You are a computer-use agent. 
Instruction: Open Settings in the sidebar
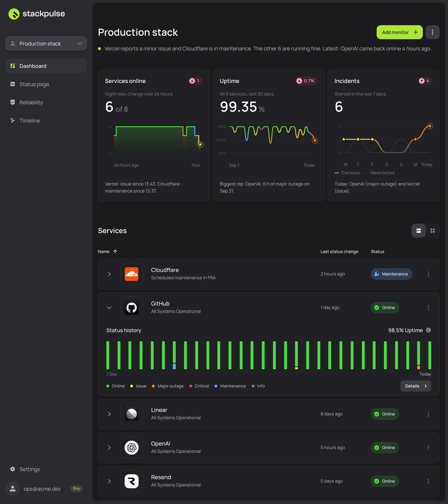46,469
